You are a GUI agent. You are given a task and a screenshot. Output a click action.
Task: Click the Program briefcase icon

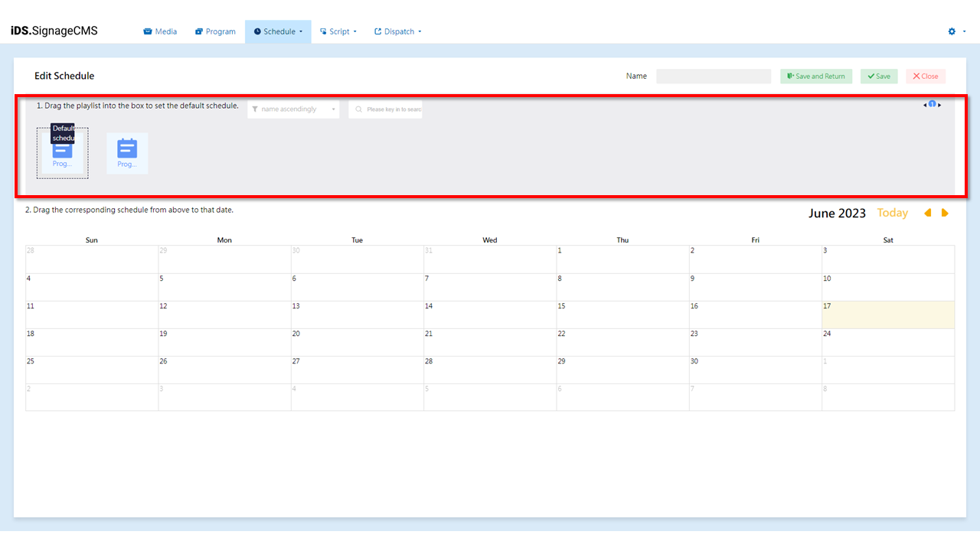(199, 31)
